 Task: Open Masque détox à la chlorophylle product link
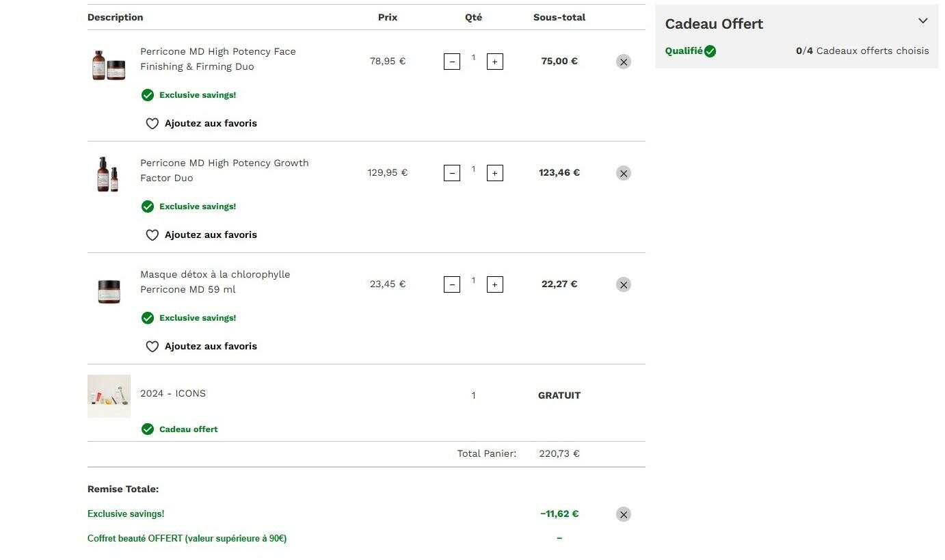coord(215,282)
